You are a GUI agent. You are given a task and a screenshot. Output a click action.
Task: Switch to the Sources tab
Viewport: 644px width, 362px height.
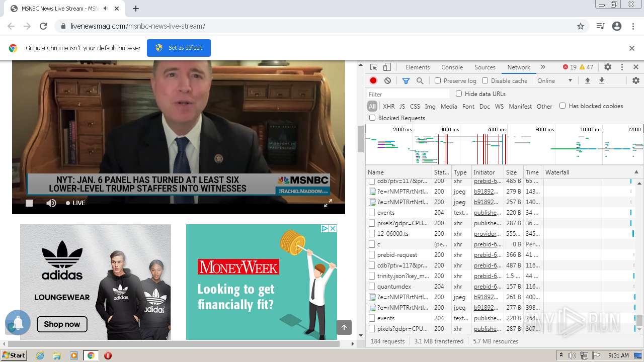click(x=485, y=67)
